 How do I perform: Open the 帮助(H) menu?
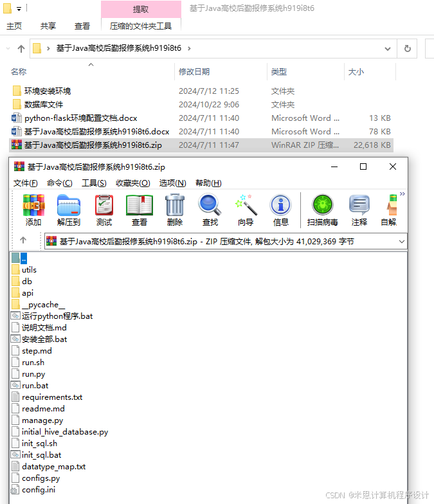(208, 183)
